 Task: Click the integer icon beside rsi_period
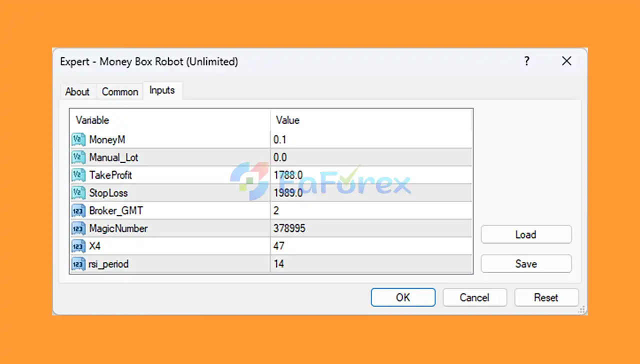click(x=78, y=263)
